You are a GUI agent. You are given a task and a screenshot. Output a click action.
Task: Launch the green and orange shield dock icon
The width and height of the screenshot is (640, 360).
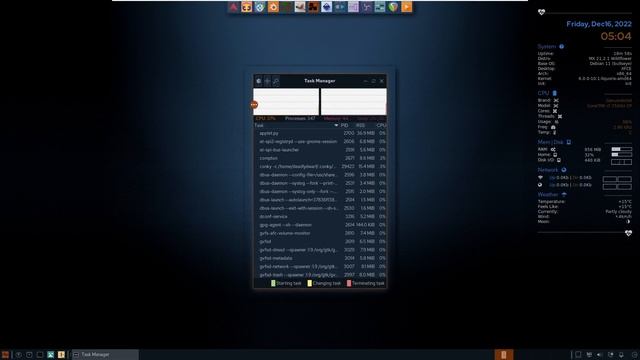pos(393,7)
